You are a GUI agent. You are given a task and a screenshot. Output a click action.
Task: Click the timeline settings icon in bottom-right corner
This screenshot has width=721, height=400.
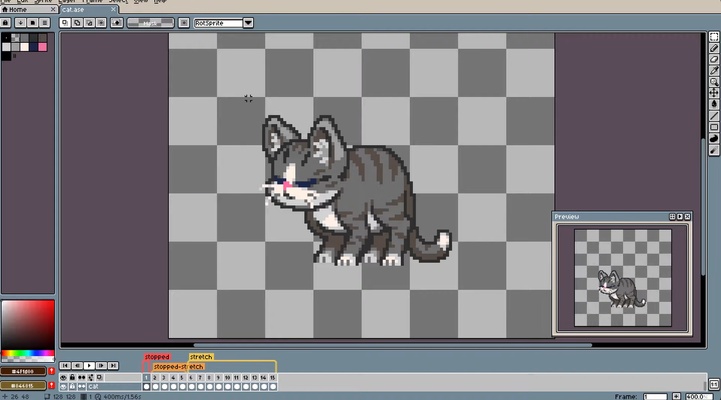pyautogui.click(x=714, y=384)
